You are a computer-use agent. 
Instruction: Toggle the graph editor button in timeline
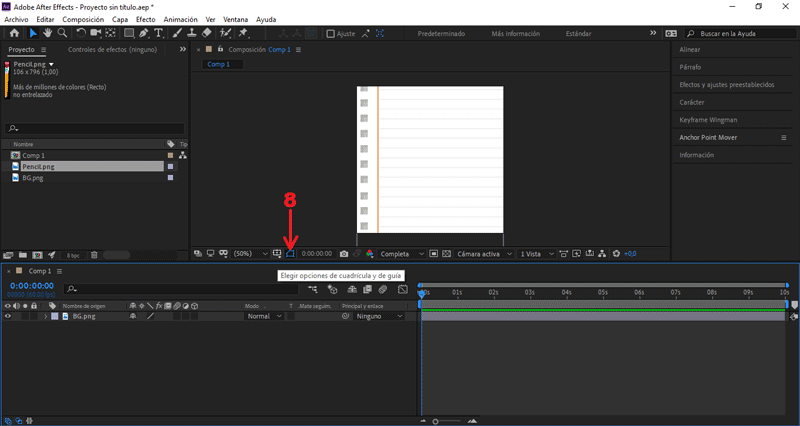point(403,289)
